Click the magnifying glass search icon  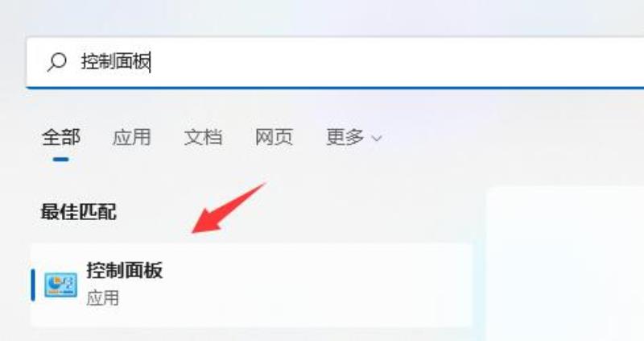coord(56,62)
